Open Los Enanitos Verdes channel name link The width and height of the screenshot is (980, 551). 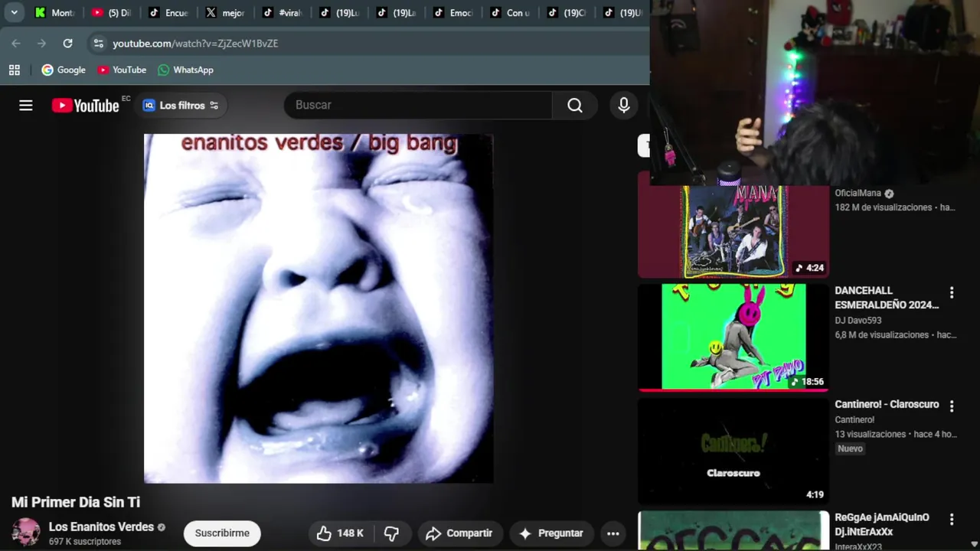pos(101,527)
